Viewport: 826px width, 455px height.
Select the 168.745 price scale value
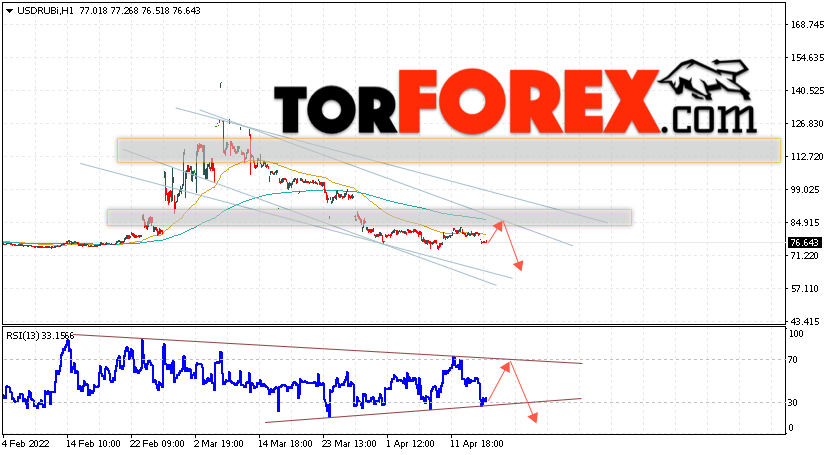point(807,25)
